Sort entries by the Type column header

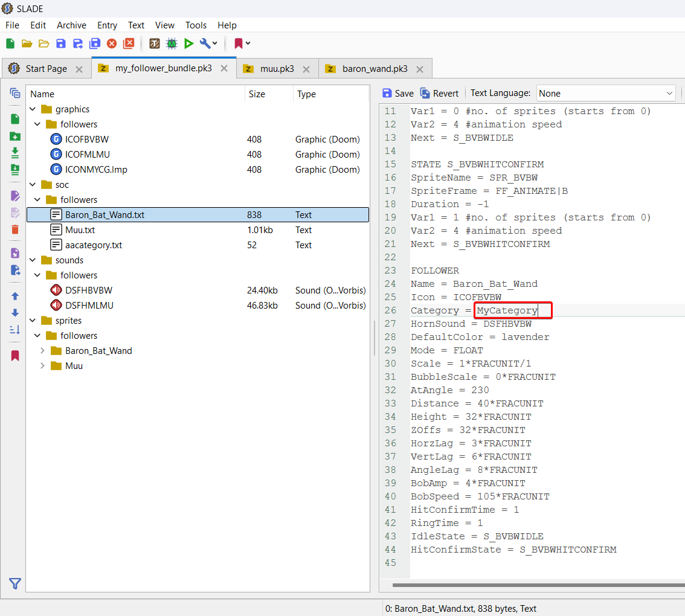[x=330, y=94]
